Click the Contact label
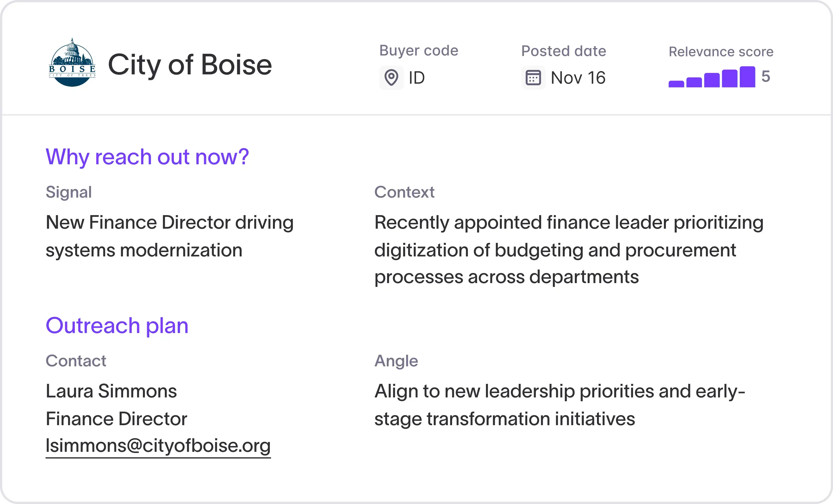Image resolution: width=833 pixels, height=504 pixels. coord(76,361)
